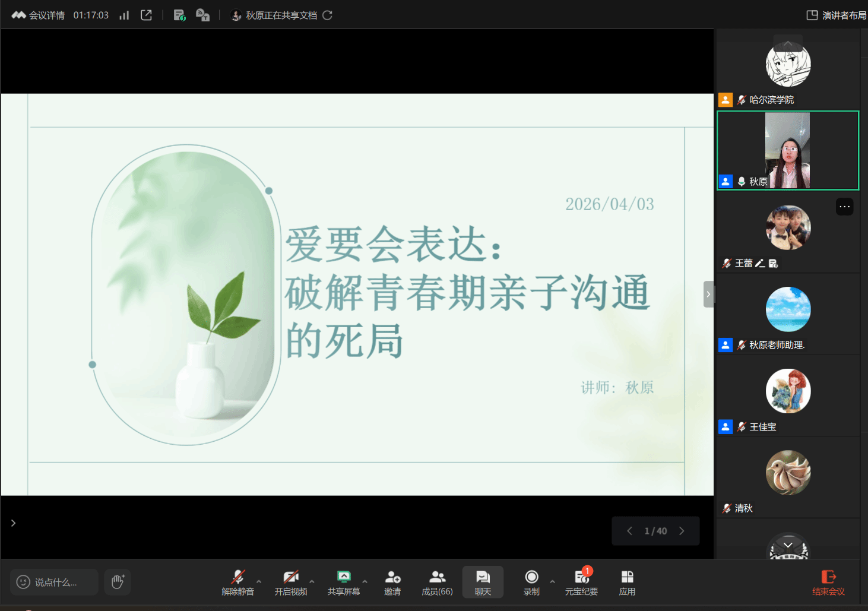Turn on camera with 开启视频
The width and height of the screenshot is (868, 611).
point(290,582)
